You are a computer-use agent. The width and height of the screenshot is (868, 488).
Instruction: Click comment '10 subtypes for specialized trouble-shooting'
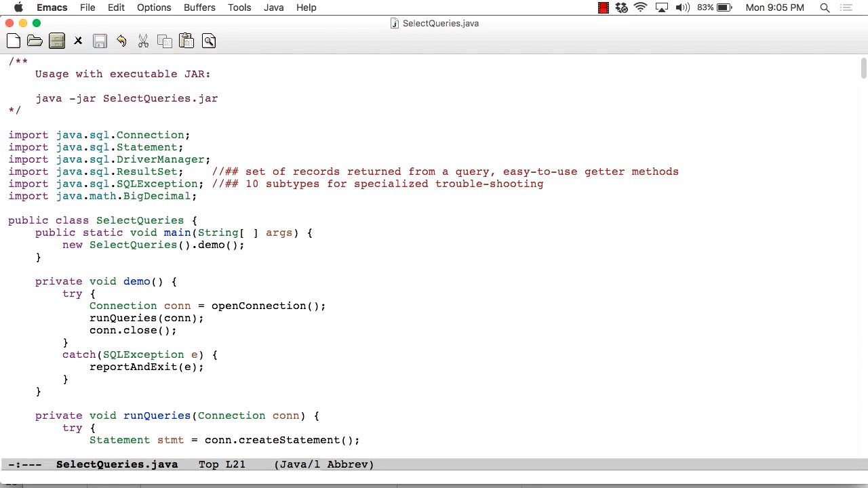coord(394,184)
